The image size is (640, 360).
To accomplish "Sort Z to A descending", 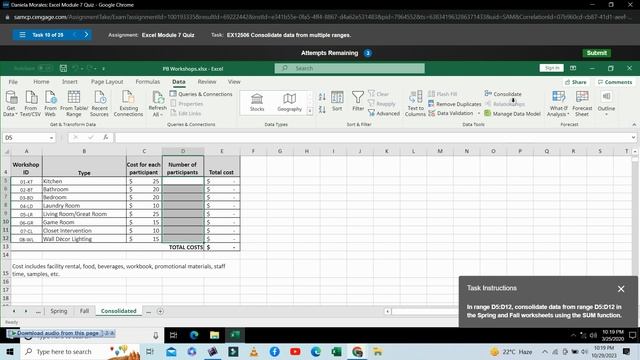I will 322,109.
